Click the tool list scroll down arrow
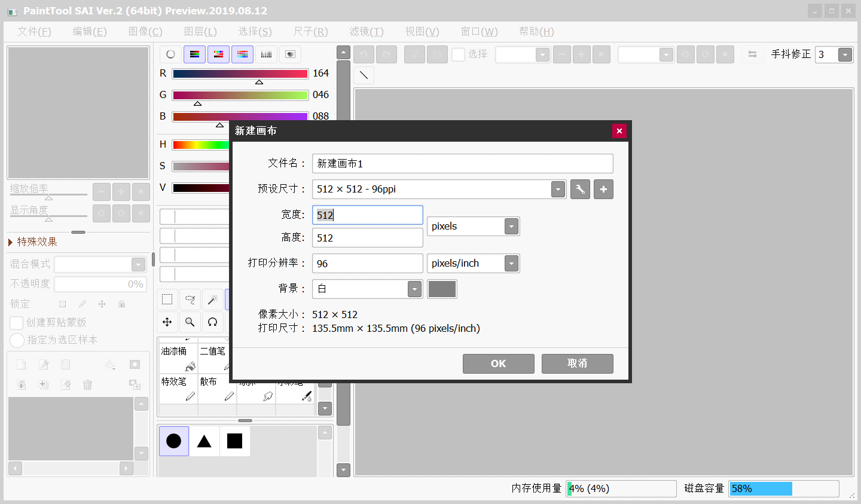 coord(325,409)
